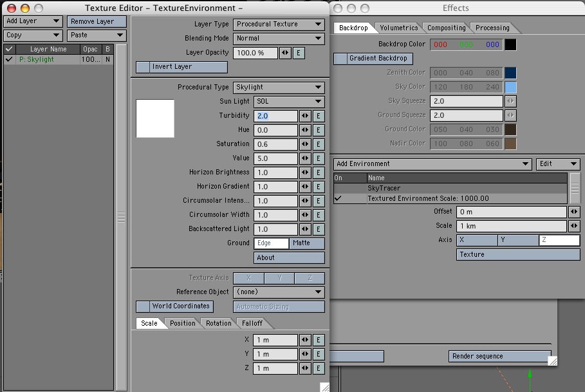Click the Horizon Brightness mini-slider arrows
The image size is (585, 392).
click(x=305, y=173)
